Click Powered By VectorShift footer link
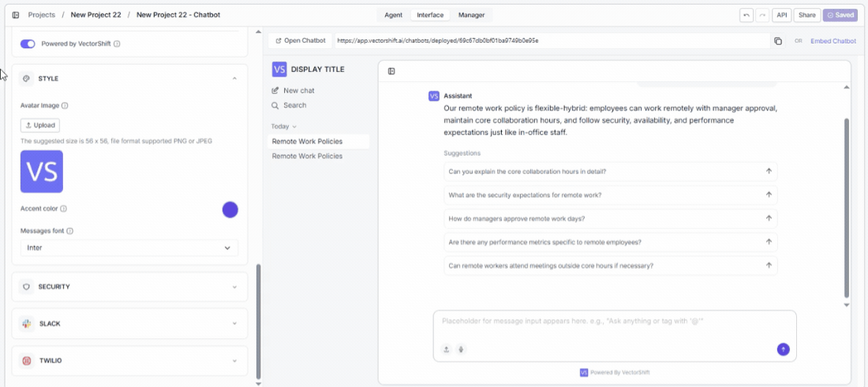The width and height of the screenshot is (868, 387). click(615, 373)
